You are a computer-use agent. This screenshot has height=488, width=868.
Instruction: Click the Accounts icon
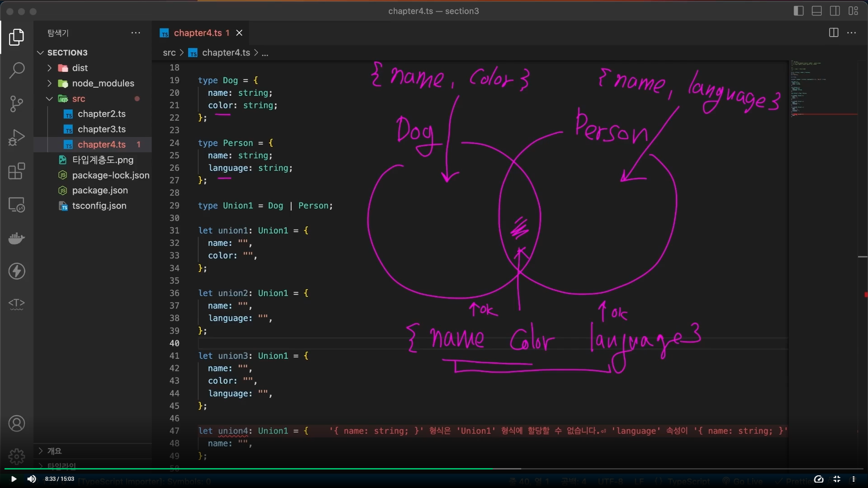click(17, 424)
